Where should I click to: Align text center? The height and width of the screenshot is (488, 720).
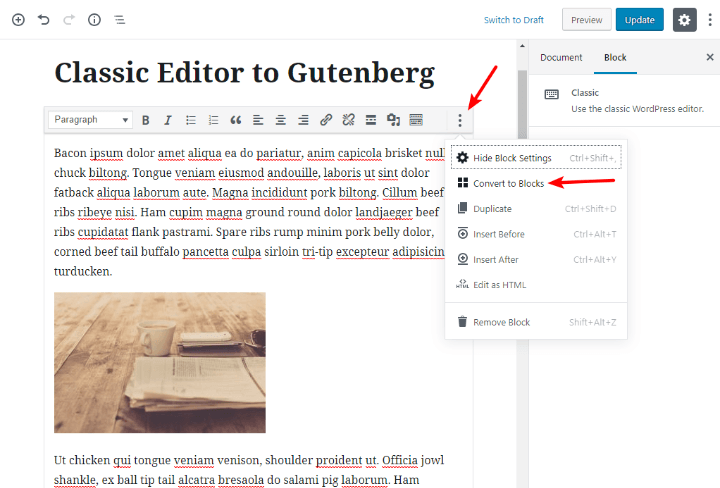(x=281, y=120)
